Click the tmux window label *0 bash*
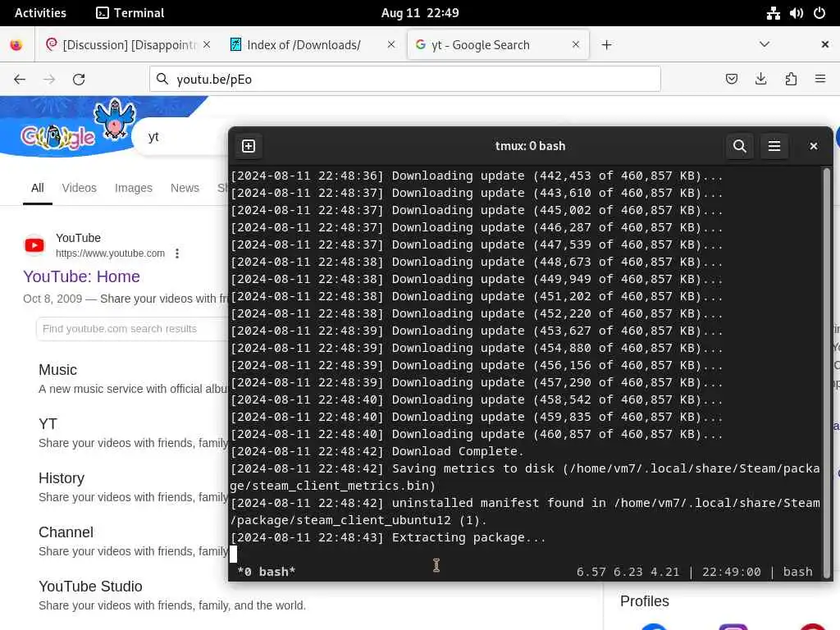Viewport: 840px width, 630px height. [x=267, y=572]
